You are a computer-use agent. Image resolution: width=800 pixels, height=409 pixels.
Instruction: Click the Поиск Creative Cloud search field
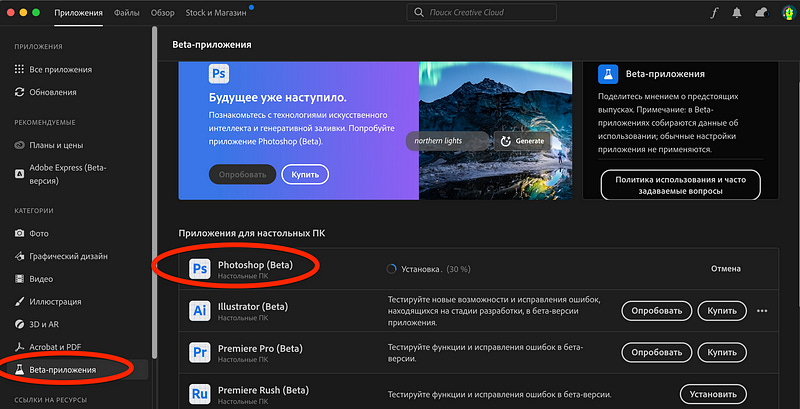pyautogui.click(x=481, y=13)
